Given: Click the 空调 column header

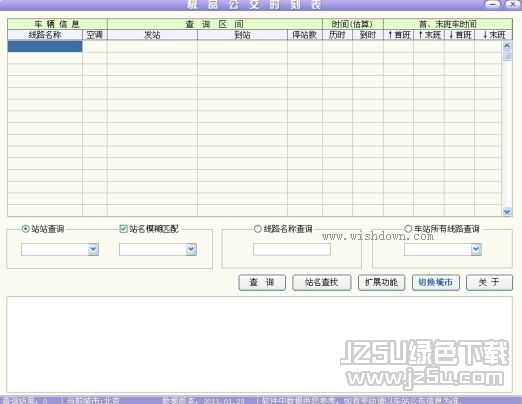Looking at the screenshot, I should point(95,35).
